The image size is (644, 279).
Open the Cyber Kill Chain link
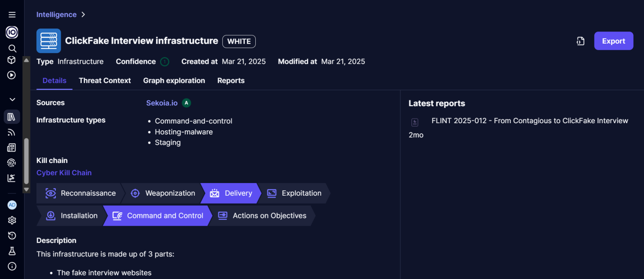point(64,173)
